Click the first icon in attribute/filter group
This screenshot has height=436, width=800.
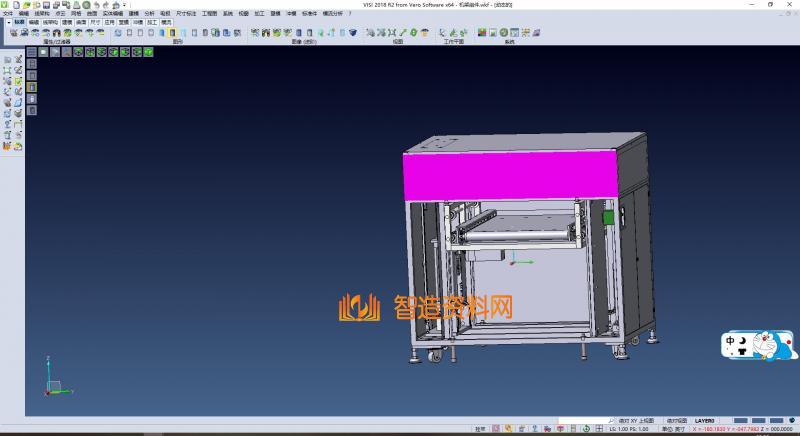point(13,32)
